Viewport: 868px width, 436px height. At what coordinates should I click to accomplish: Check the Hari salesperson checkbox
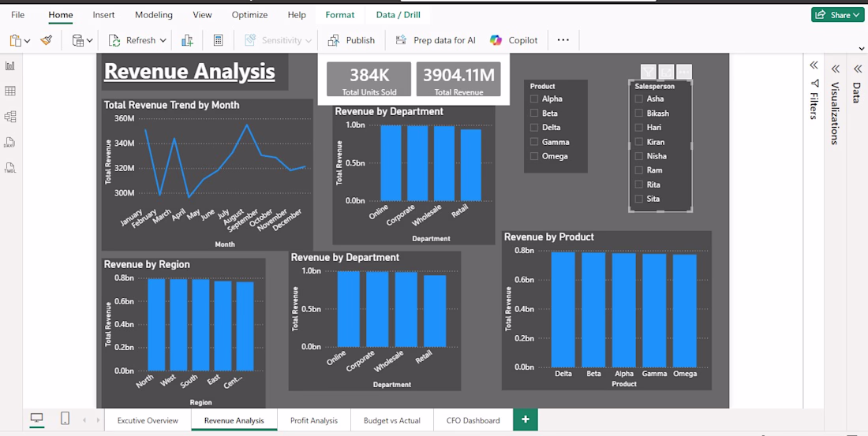click(x=639, y=128)
